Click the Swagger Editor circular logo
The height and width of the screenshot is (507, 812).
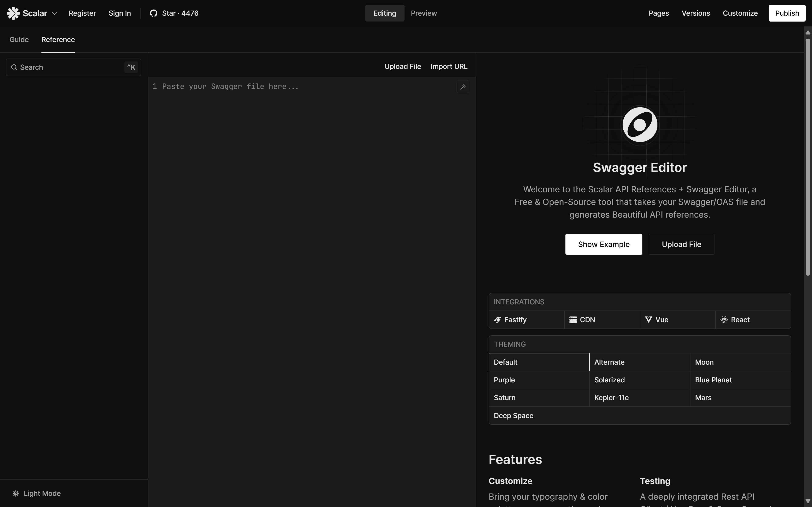click(639, 125)
